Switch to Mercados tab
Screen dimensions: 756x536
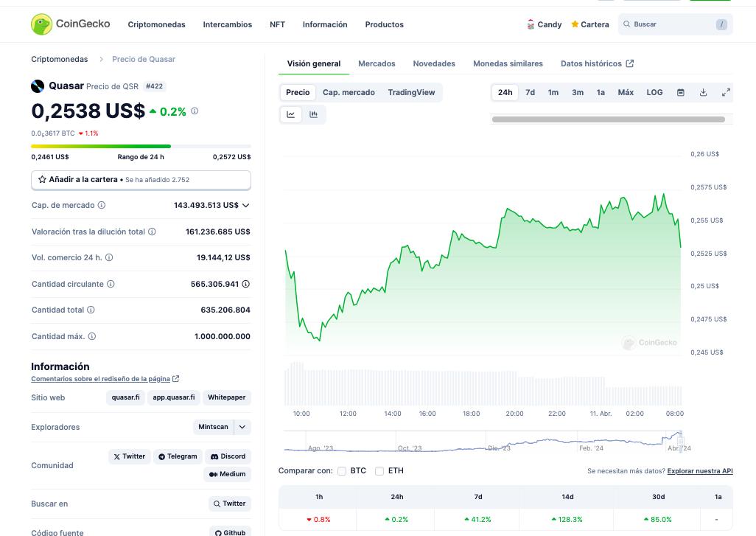click(x=377, y=63)
